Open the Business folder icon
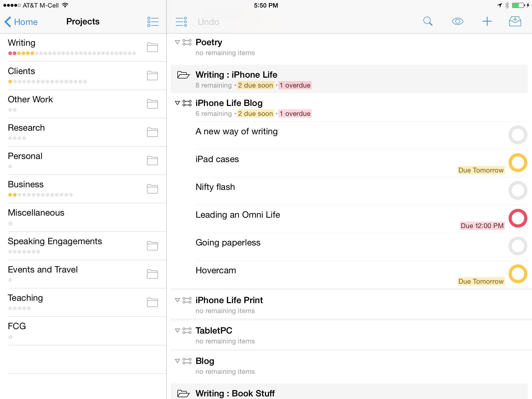 pos(152,189)
